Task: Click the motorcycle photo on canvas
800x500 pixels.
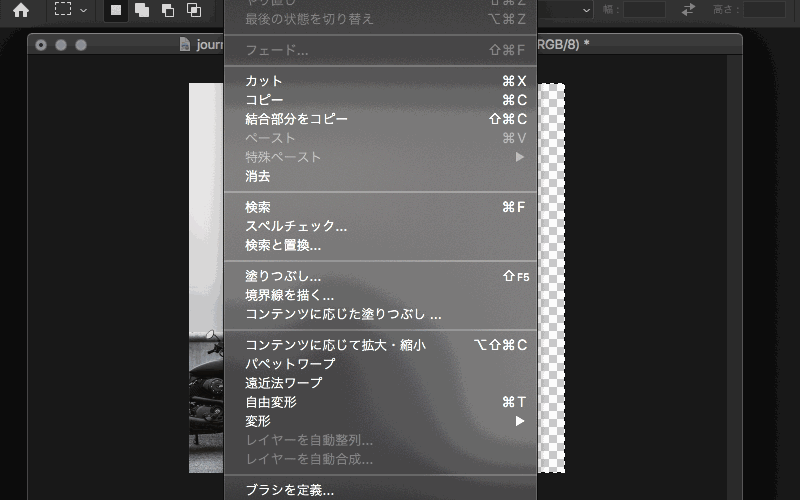Action: coord(206,278)
